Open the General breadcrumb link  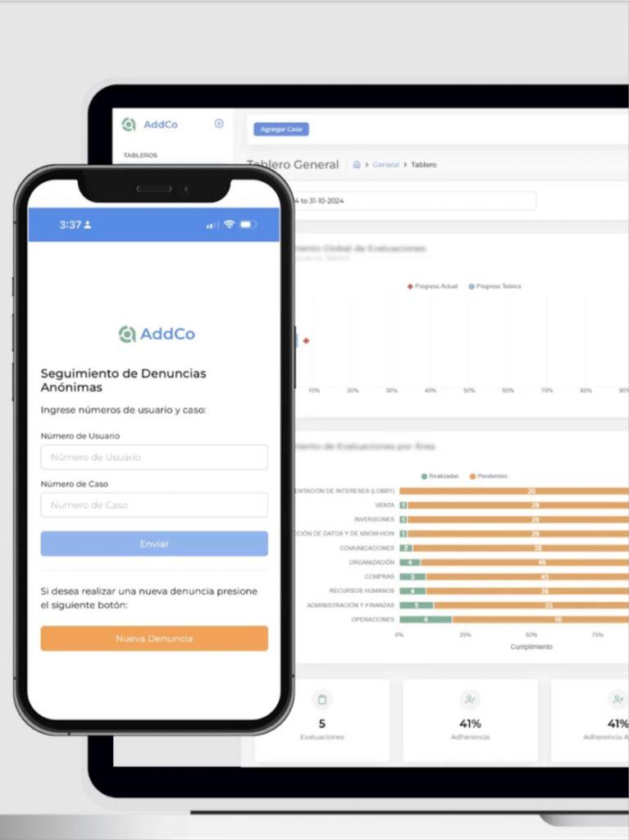click(385, 164)
